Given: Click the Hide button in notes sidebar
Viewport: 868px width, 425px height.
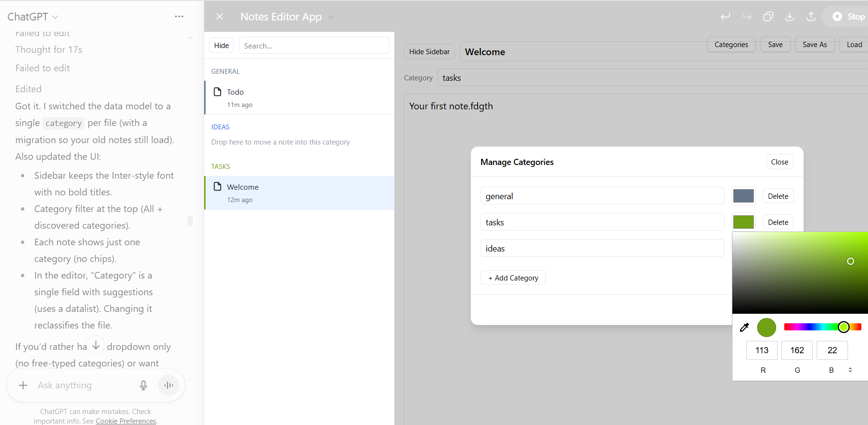Looking at the screenshot, I should 221,46.
